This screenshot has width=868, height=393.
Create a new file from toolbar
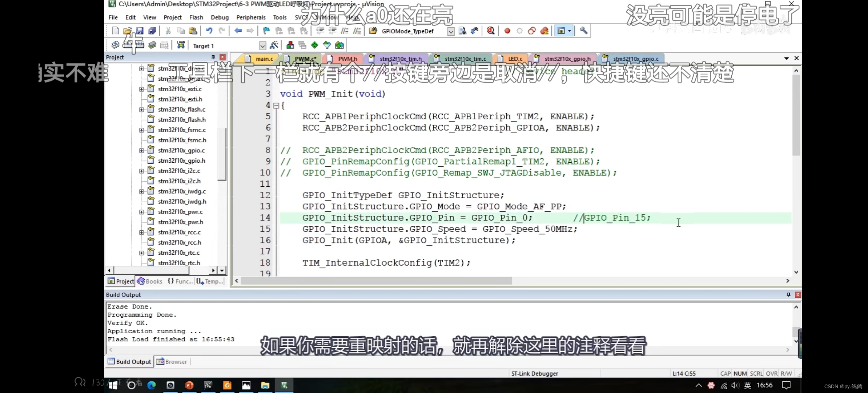pos(115,31)
